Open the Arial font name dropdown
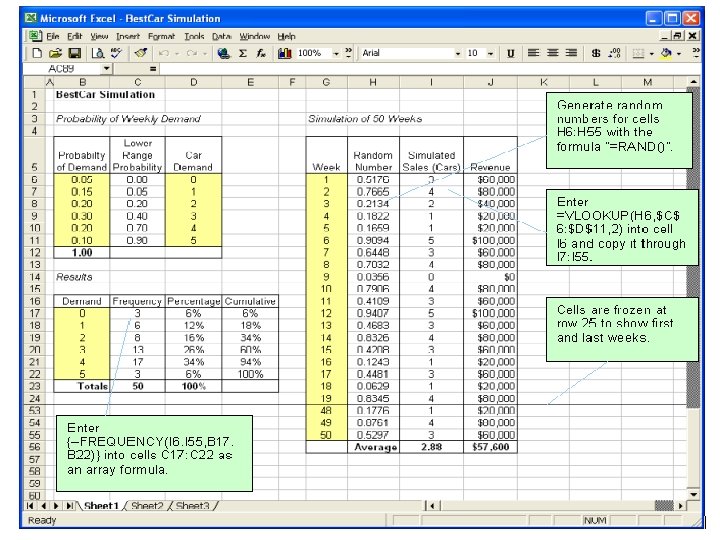720x540 pixels. (x=457, y=54)
